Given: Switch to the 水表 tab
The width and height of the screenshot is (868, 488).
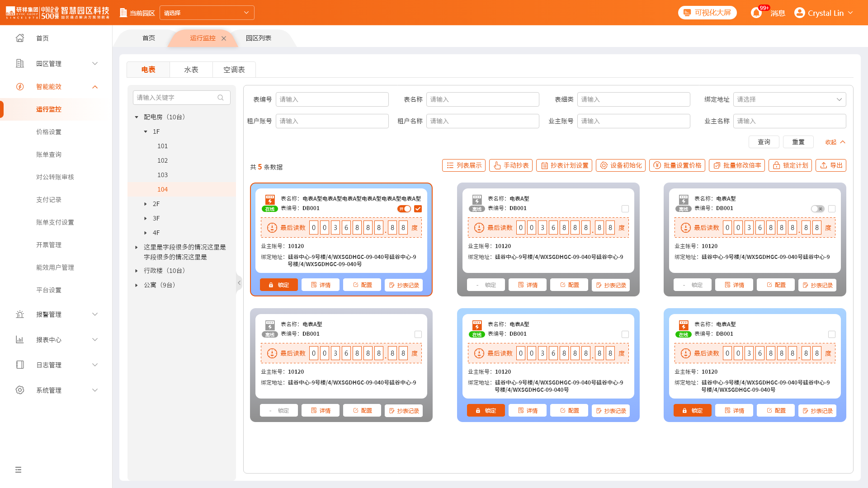Looking at the screenshot, I should coord(191,70).
